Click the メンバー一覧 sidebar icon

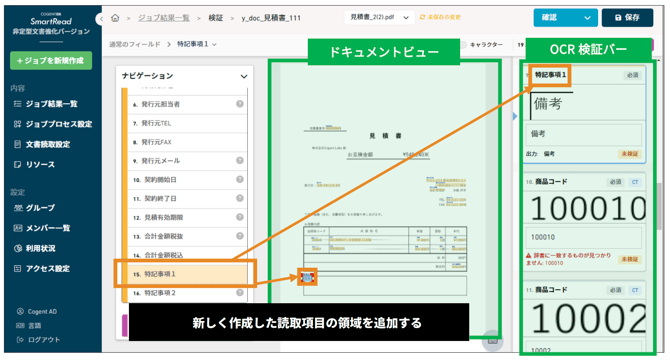click(x=18, y=228)
